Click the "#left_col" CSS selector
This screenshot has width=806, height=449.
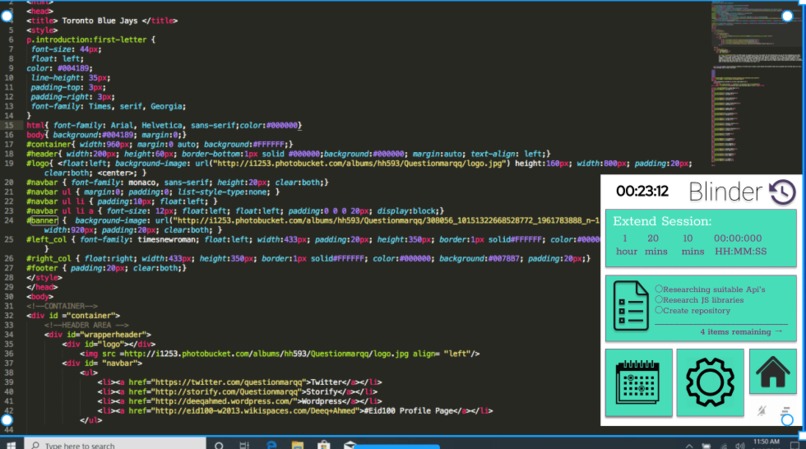point(49,239)
